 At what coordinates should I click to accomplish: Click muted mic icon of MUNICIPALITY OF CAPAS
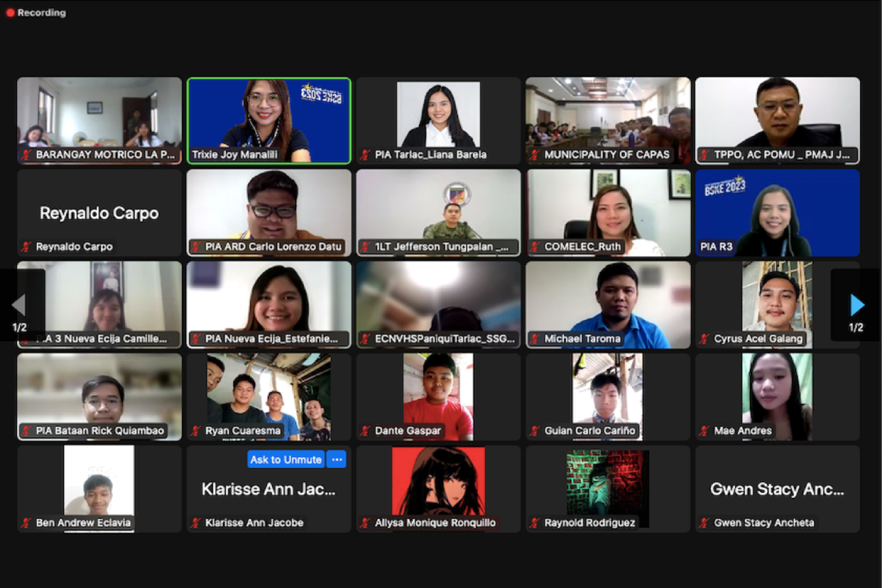tap(535, 155)
